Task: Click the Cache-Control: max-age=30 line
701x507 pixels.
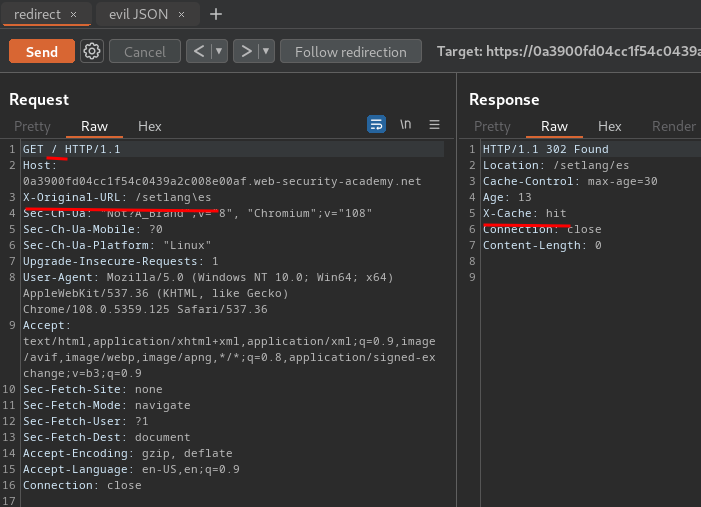Action: (570, 181)
